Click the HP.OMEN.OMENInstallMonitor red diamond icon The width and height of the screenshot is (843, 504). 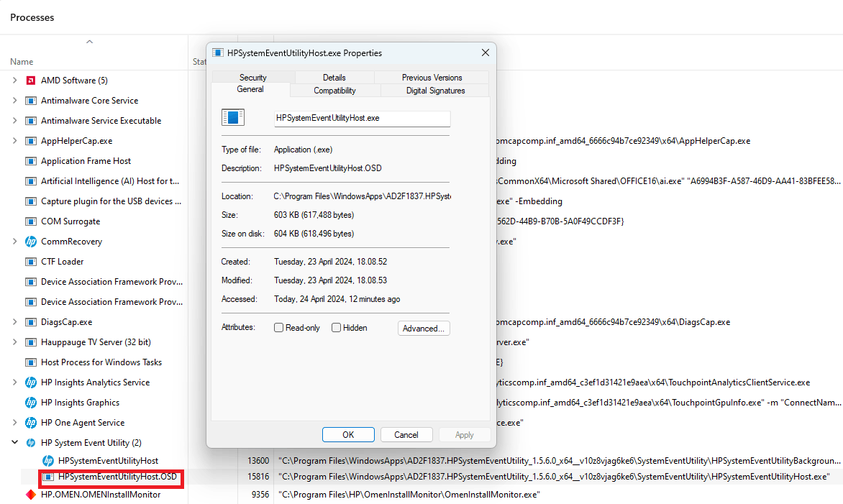[x=31, y=495]
